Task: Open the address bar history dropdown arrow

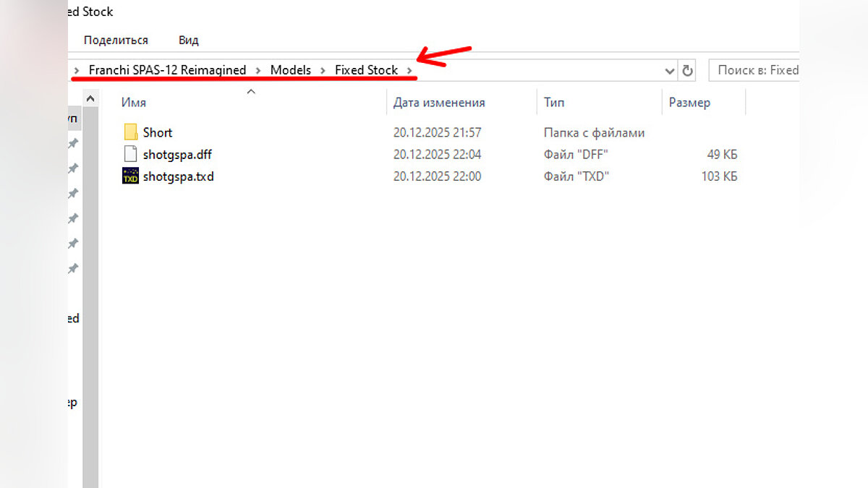Action: click(x=670, y=70)
